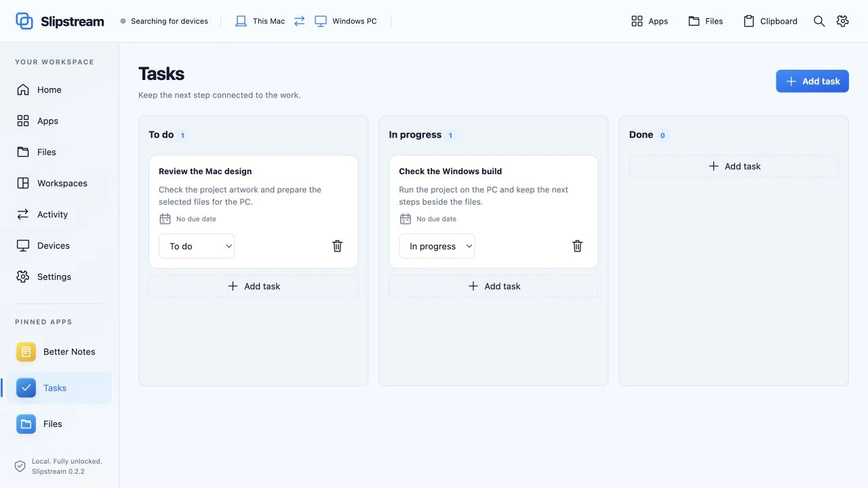Open pinned Files app icon

pos(26,424)
